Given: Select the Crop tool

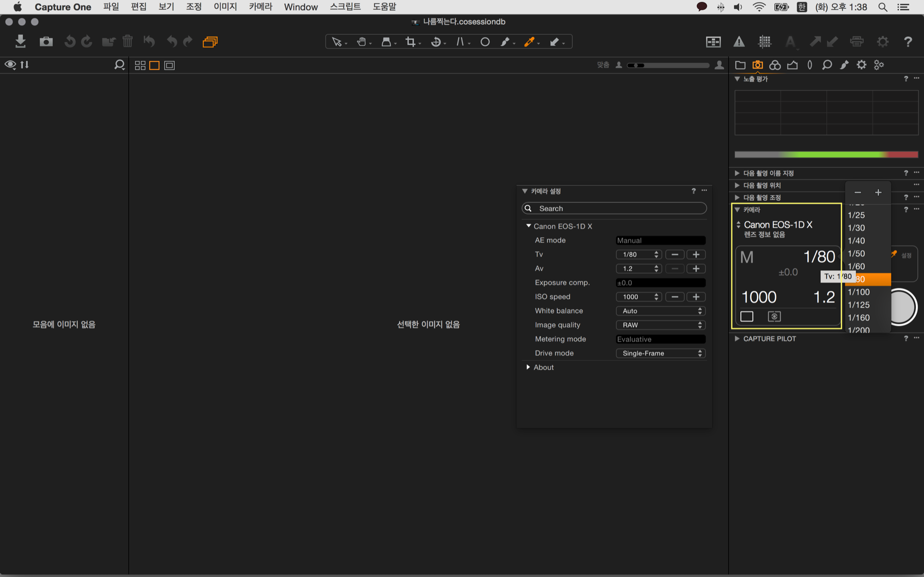Looking at the screenshot, I should (410, 42).
